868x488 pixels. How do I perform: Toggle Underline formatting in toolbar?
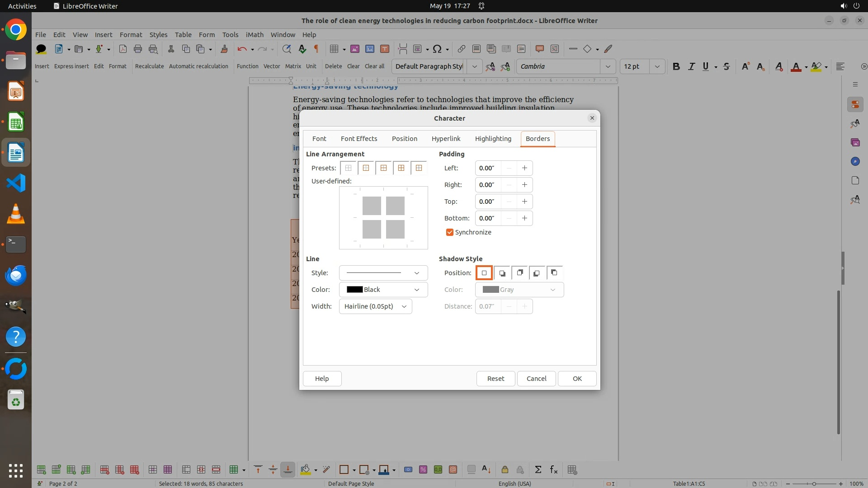pyautogui.click(x=705, y=66)
